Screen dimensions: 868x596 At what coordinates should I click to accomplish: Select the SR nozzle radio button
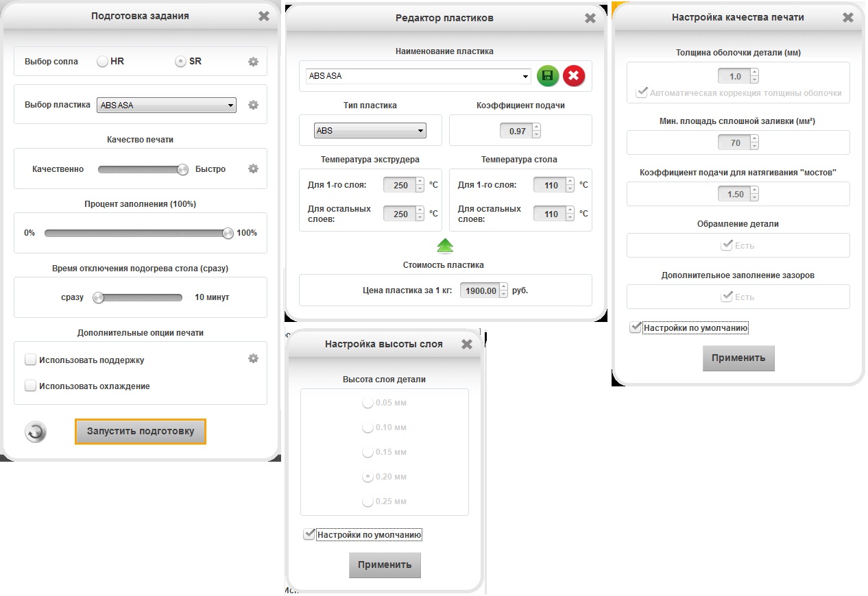pyautogui.click(x=180, y=62)
